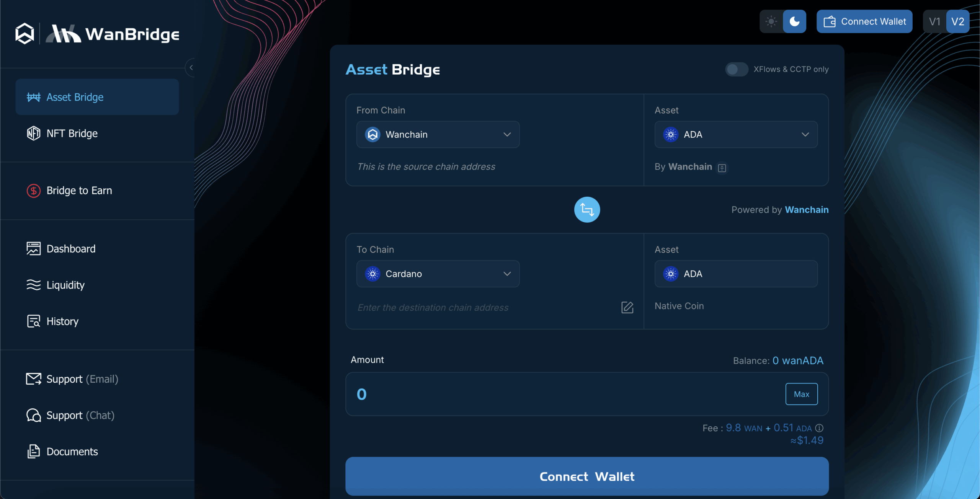Click the email envelope icon
Screen dimensions: 980x499
(33, 379)
